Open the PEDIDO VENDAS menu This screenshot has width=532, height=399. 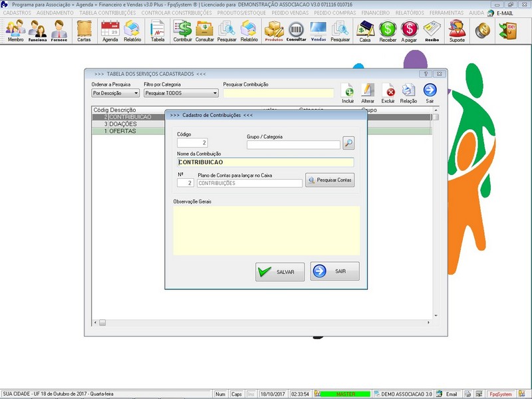[290, 13]
